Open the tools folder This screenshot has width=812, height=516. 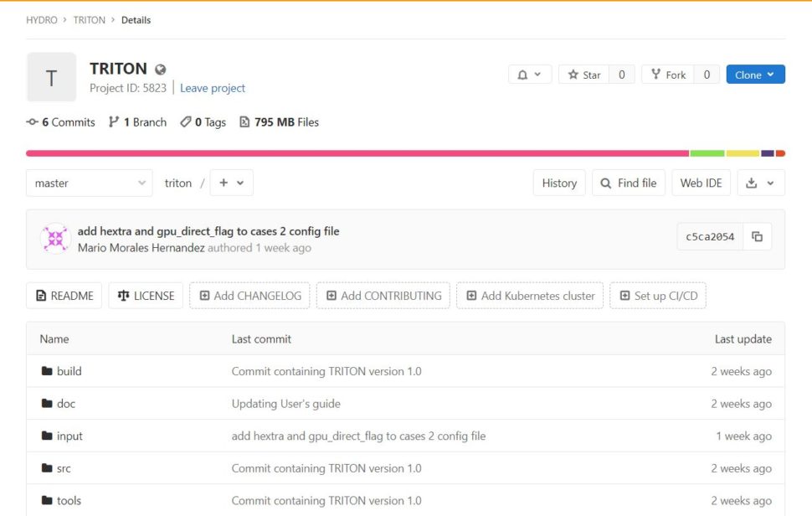[x=69, y=501]
